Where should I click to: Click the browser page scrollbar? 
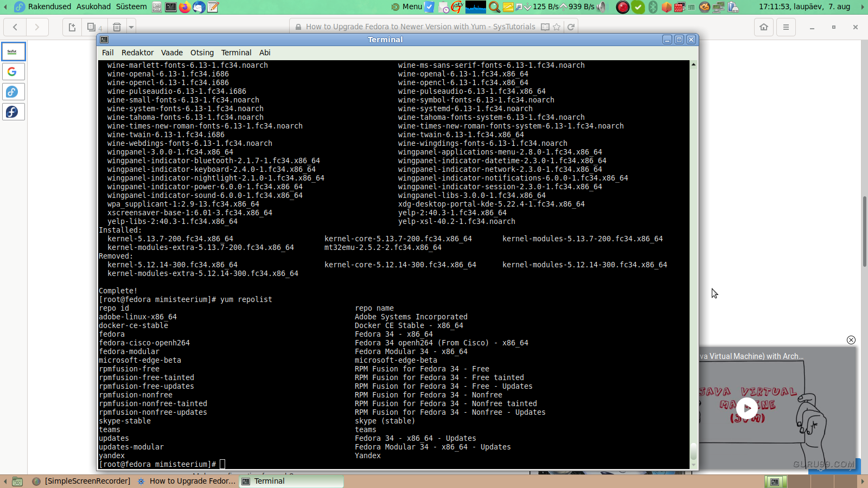point(864,232)
